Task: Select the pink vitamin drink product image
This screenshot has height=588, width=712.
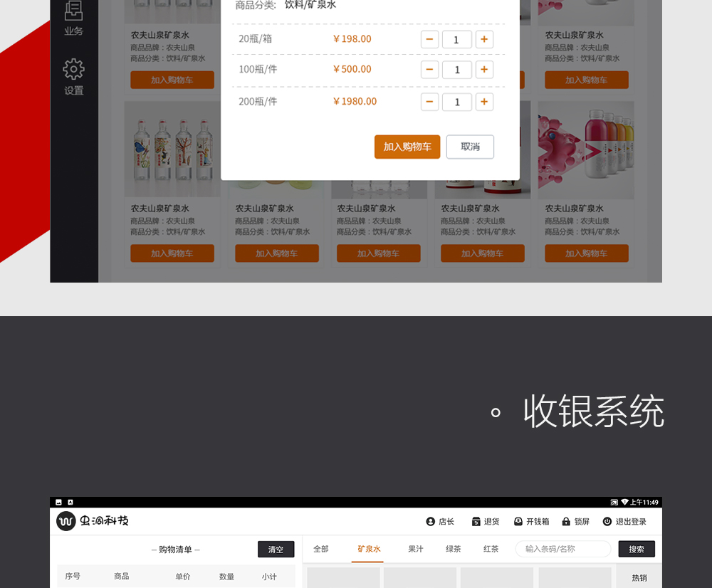Action: 586,149
